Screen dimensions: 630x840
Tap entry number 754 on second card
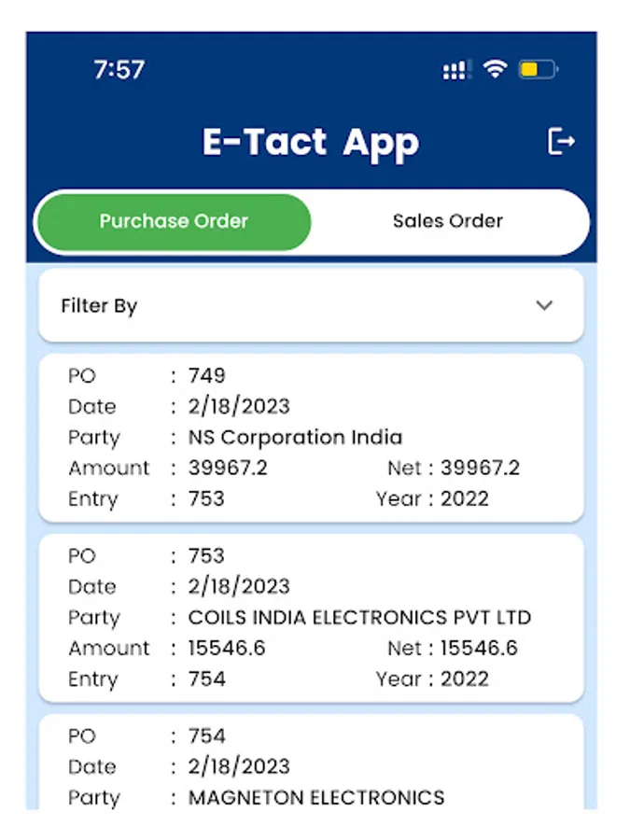[x=207, y=679]
